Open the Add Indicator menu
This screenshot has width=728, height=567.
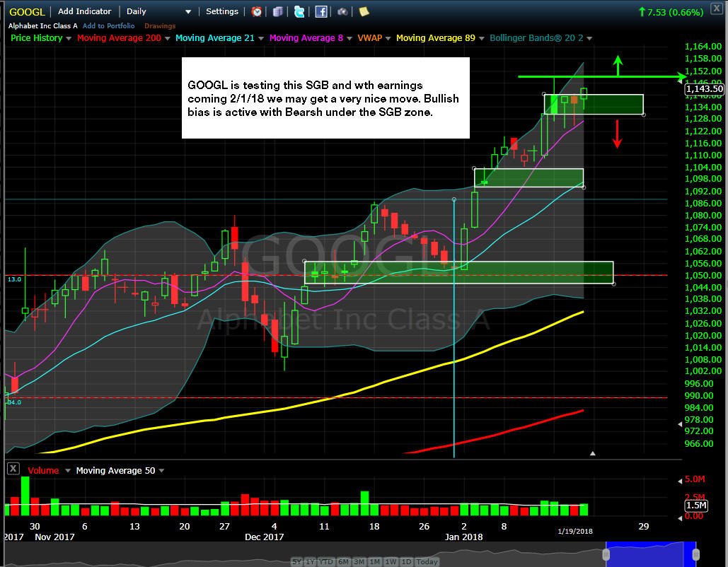coord(84,11)
